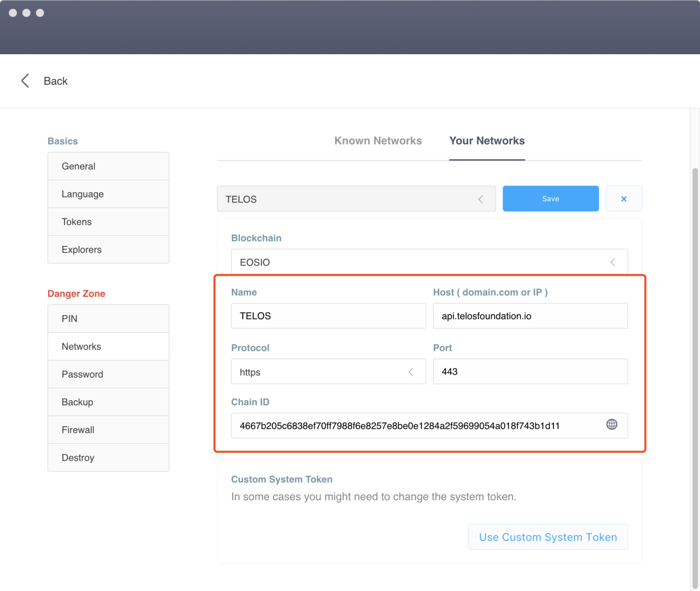Open Backup settings in Danger Zone
Image resolution: width=700 pixels, height=591 pixels.
108,402
